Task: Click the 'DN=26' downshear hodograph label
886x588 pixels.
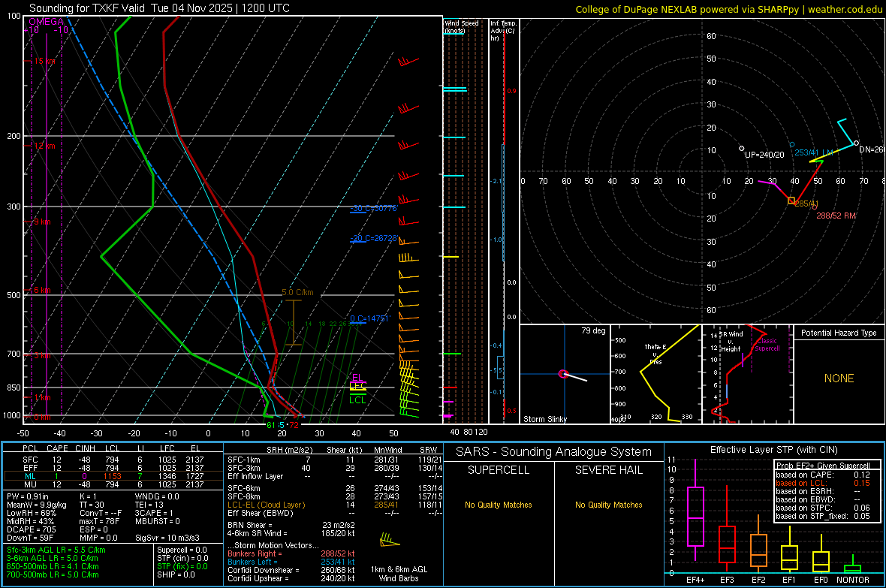Action: (871, 150)
